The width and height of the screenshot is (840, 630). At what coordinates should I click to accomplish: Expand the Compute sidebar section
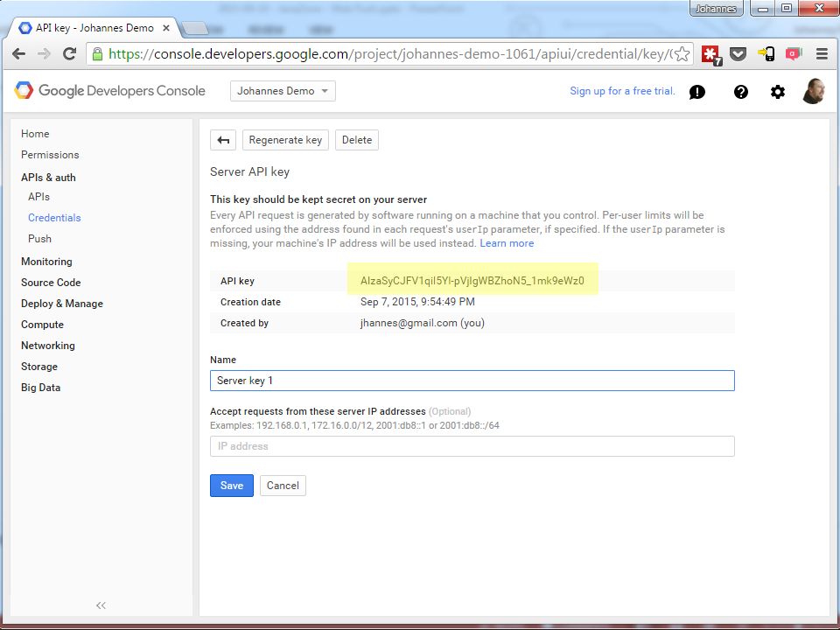[x=42, y=325]
